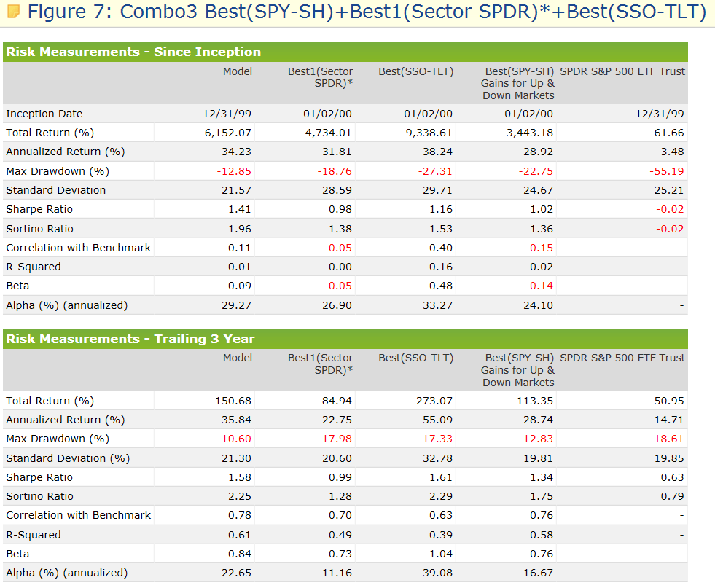This screenshot has width=715, height=588.
Task: Click Total Return value 6,152.07
Action: (x=228, y=133)
